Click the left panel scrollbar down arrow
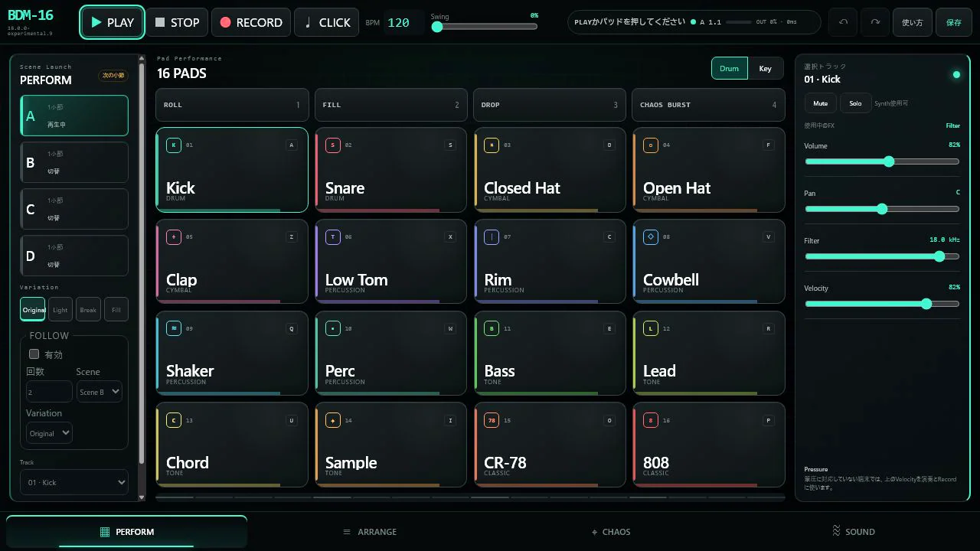This screenshot has height=551, width=980. tap(141, 497)
